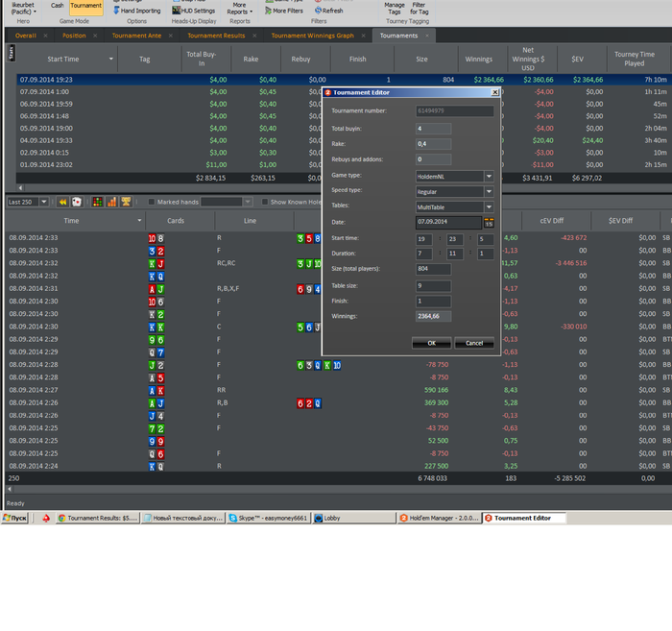Confirm with the OK button
Viewport: 672px width, 631px height.
click(x=431, y=343)
